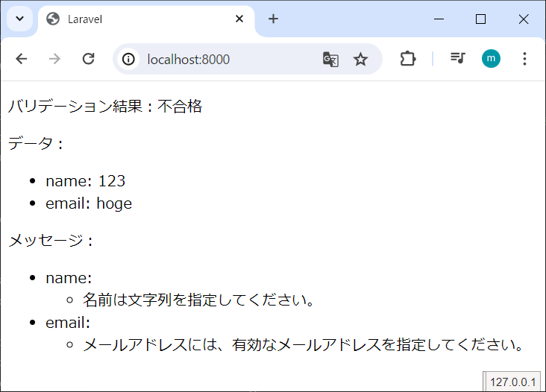
Task: Close the Laravel tab
Action: (239, 19)
